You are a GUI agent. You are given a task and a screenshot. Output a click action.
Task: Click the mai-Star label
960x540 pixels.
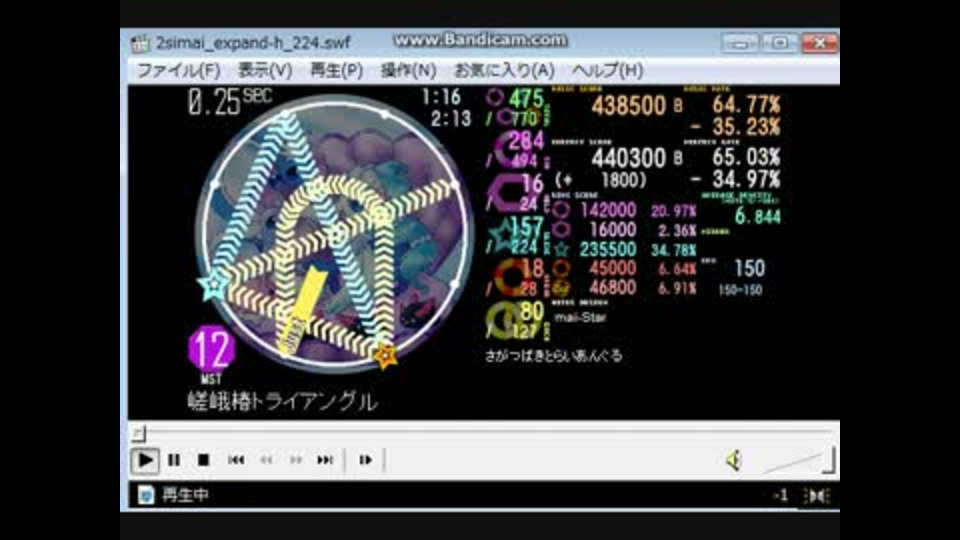(580, 317)
